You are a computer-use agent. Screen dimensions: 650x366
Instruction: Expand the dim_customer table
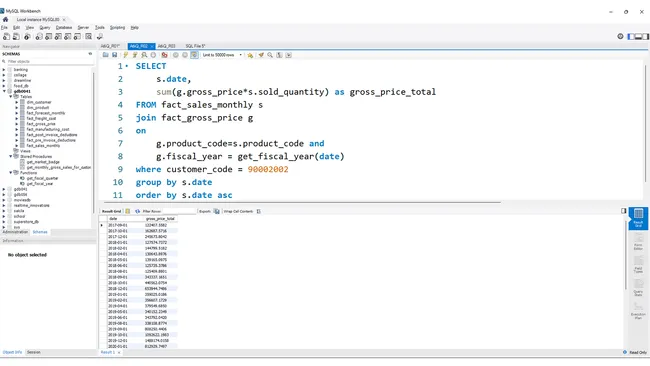(17, 102)
